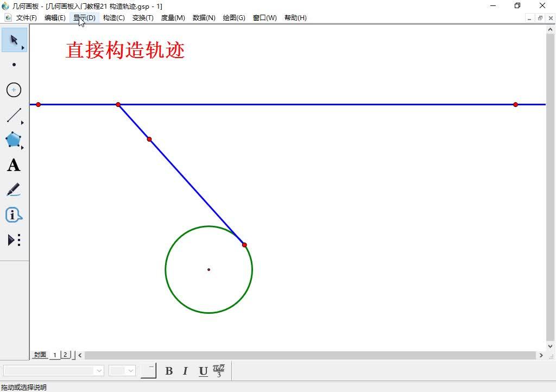This screenshot has height=392, width=556.
Task: Open the 绘图(G) menu
Action: (x=234, y=18)
